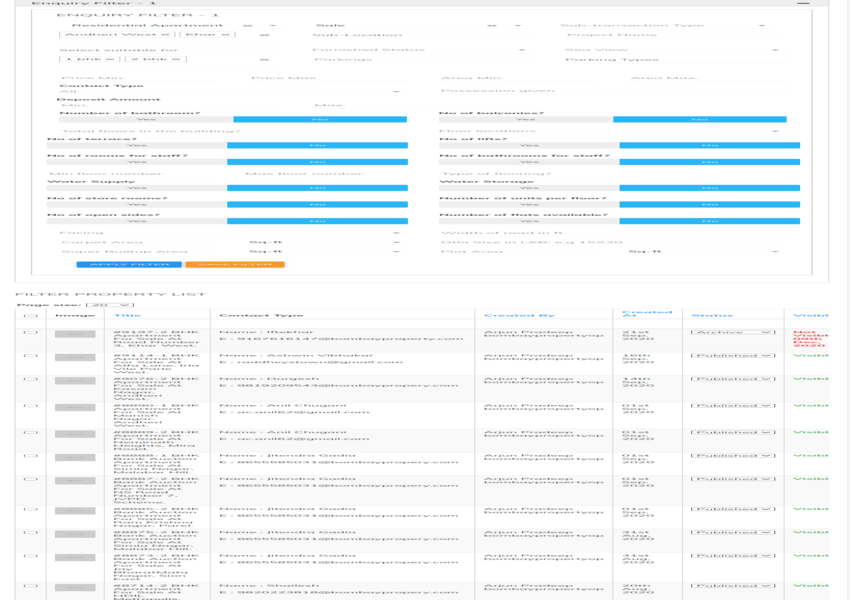Remove the Khar location tag
850x600 pixels.
tap(226, 35)
